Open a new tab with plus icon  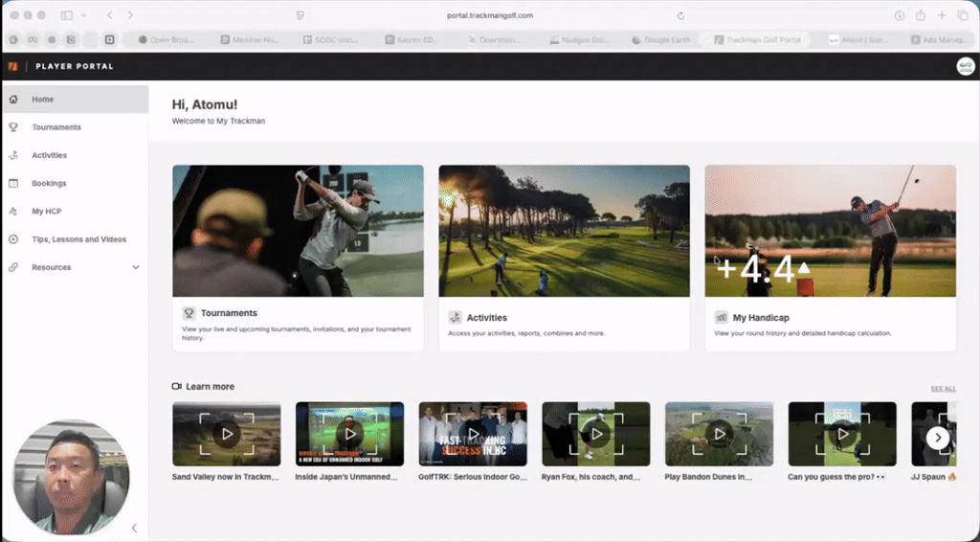[942, 15]
